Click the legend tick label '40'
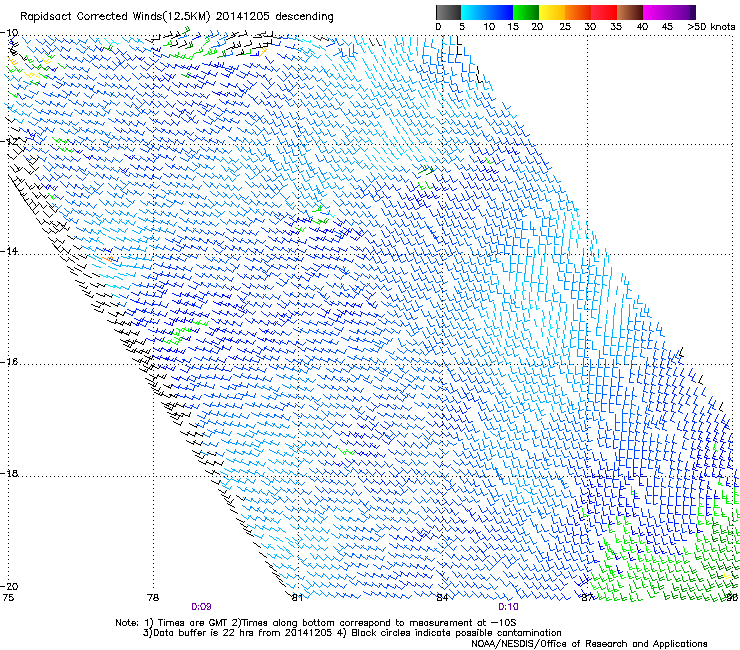This screenshot has height=650, width=740. [642, 26]
